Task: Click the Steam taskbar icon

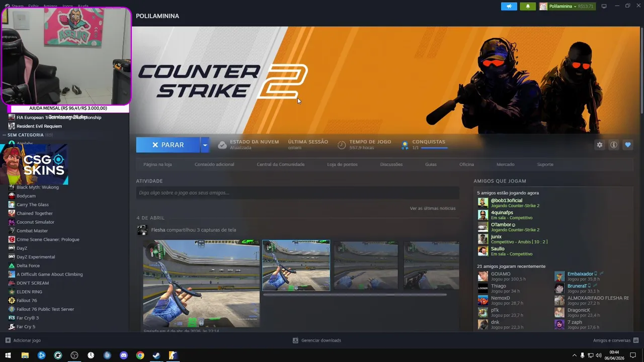Action: coord(156,355)
